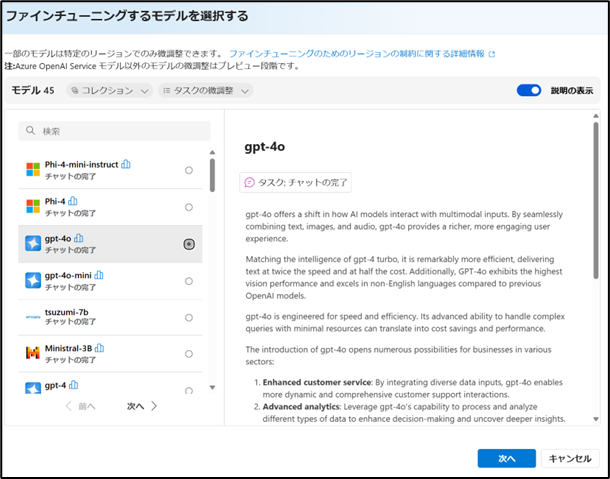
Task: Select the Phi-4-mini-instruct radio button
Action: 189,170
